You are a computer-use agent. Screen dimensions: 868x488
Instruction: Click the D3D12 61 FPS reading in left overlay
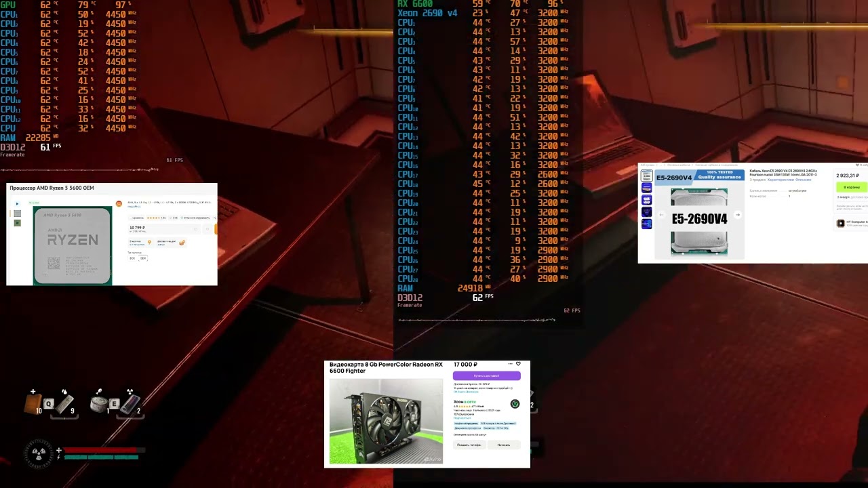click(31, 147)
